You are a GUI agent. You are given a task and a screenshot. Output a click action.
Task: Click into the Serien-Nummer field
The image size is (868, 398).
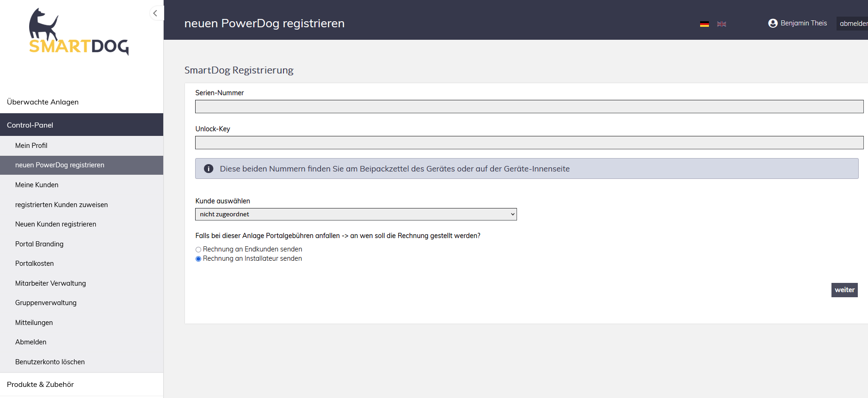click(x=529, y=107)
